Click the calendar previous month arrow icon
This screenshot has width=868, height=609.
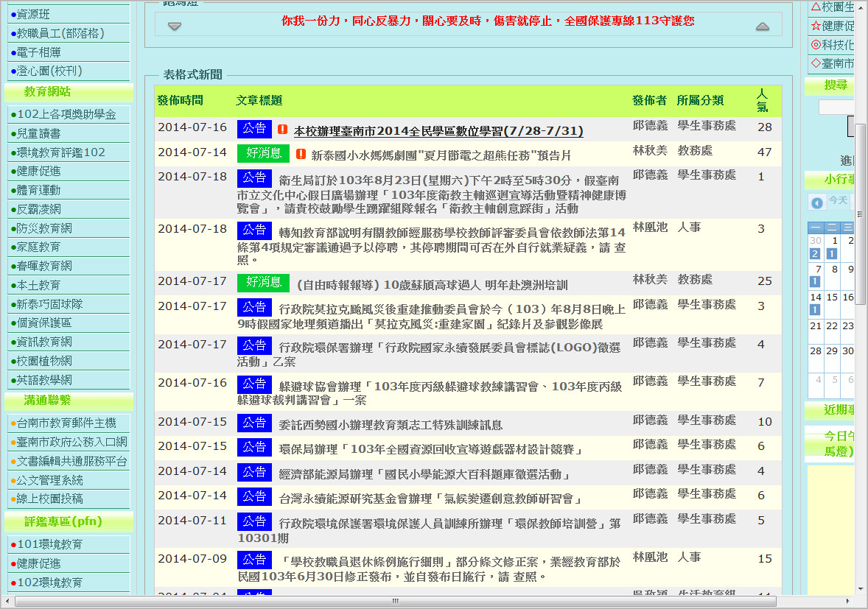816,203
